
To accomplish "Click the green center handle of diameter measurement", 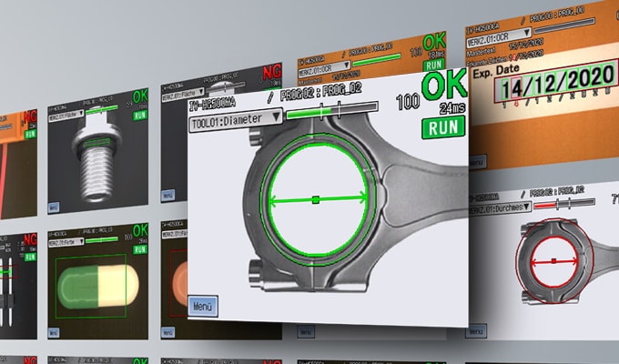I will (x=315, y=198).
